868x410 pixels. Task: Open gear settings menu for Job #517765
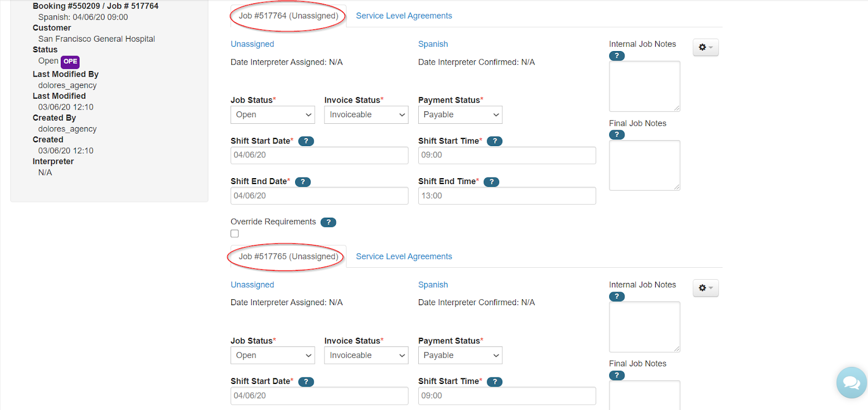click(x=705, y=288)
